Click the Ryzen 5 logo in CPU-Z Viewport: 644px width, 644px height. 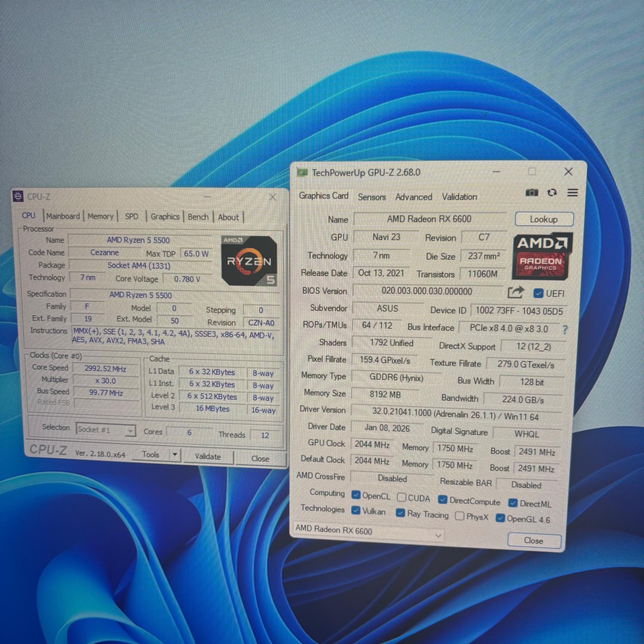point(249,260)
